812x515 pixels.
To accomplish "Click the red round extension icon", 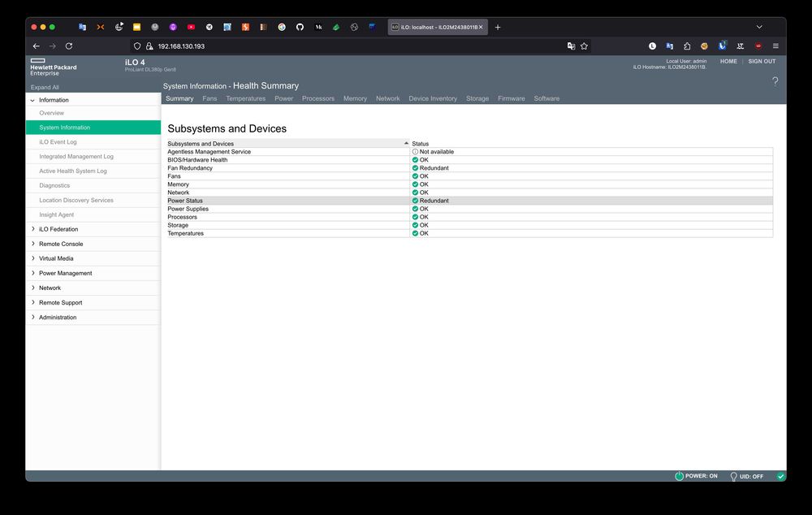I will click(x=758, y=46).
